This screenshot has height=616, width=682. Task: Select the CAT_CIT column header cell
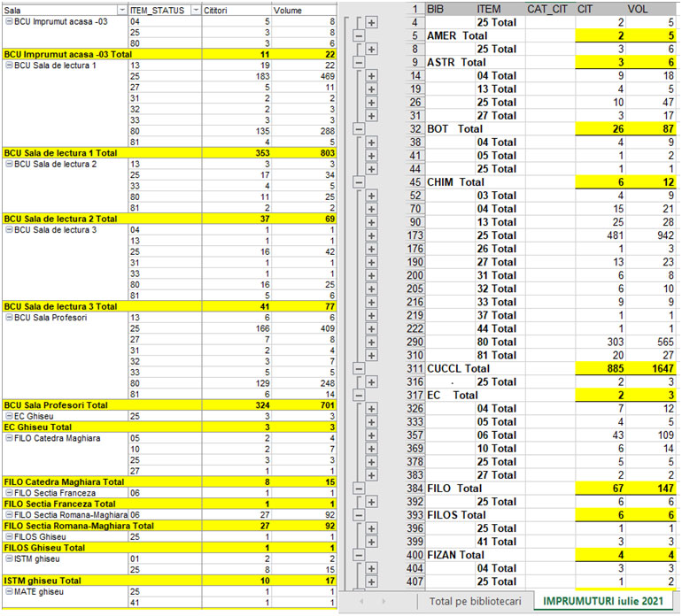pyautogui.click(x=550, y=9)
